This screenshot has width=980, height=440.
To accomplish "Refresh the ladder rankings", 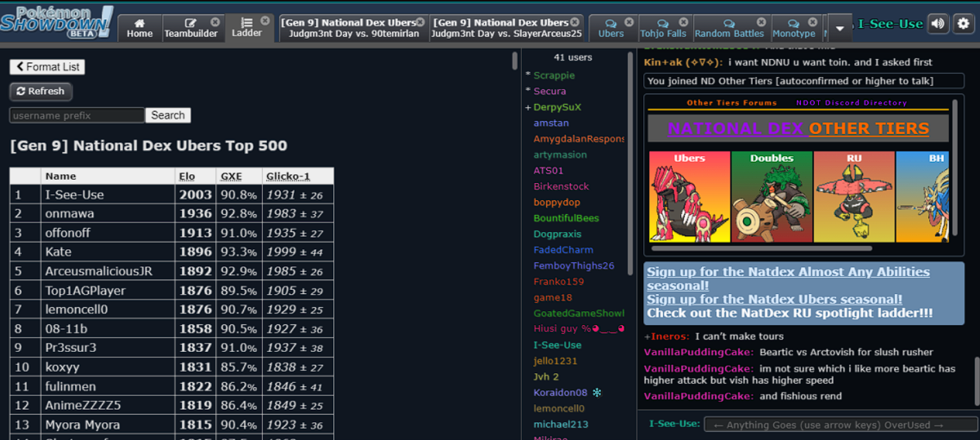I will point(41,91).
